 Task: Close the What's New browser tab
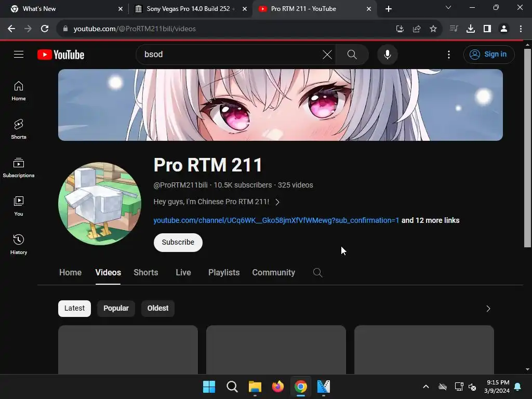point(121,9)
